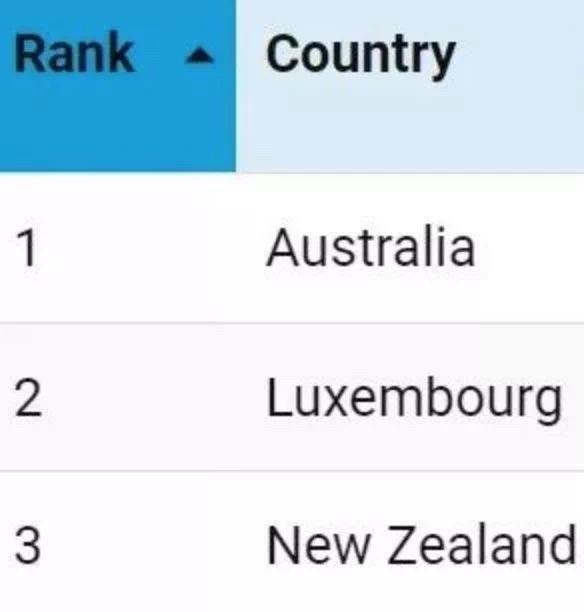Click empty light-blue area below Country label

coord(410,129)
